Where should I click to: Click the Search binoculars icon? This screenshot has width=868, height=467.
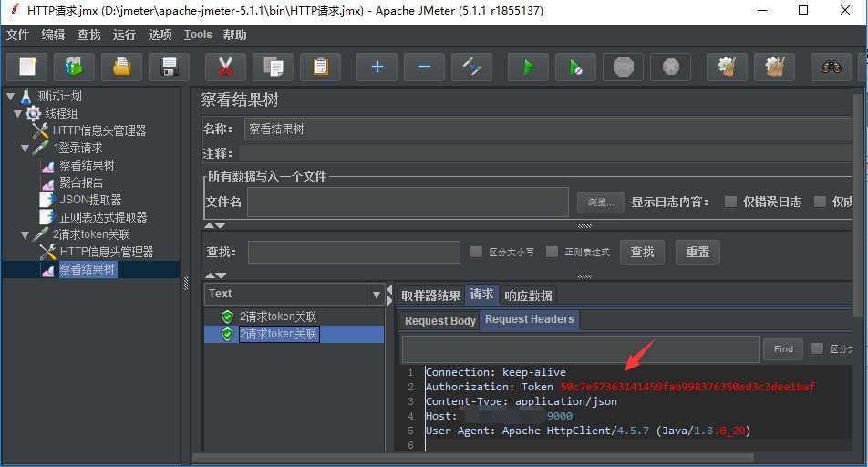831,67
